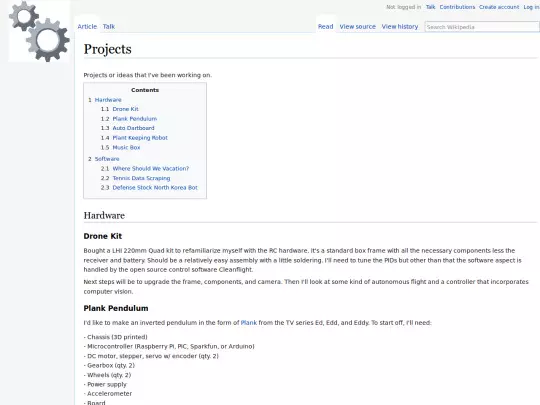Click the Log in link

click(x=531, y=7)
